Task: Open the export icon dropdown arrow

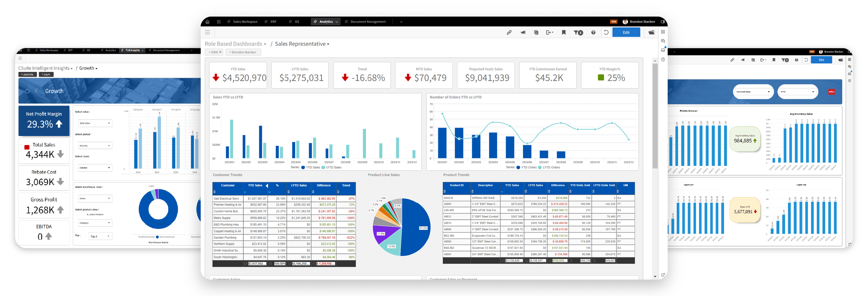Action: coord(552,33)
